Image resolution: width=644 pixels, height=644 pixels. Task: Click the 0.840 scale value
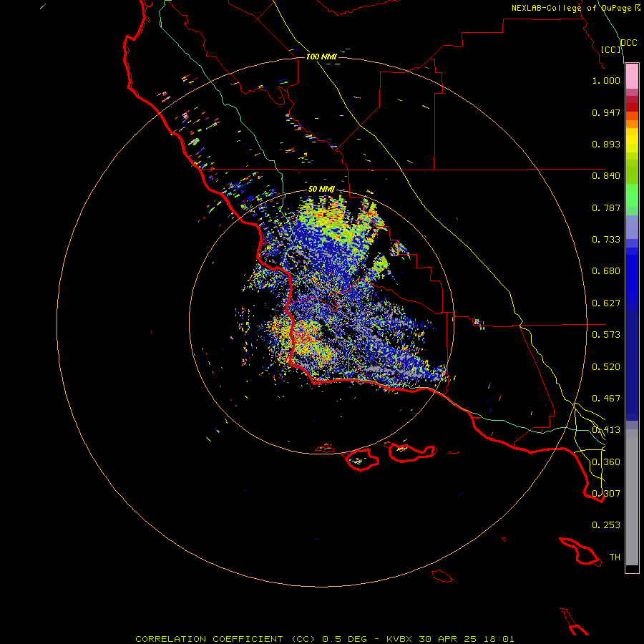[x=606, y=176]
